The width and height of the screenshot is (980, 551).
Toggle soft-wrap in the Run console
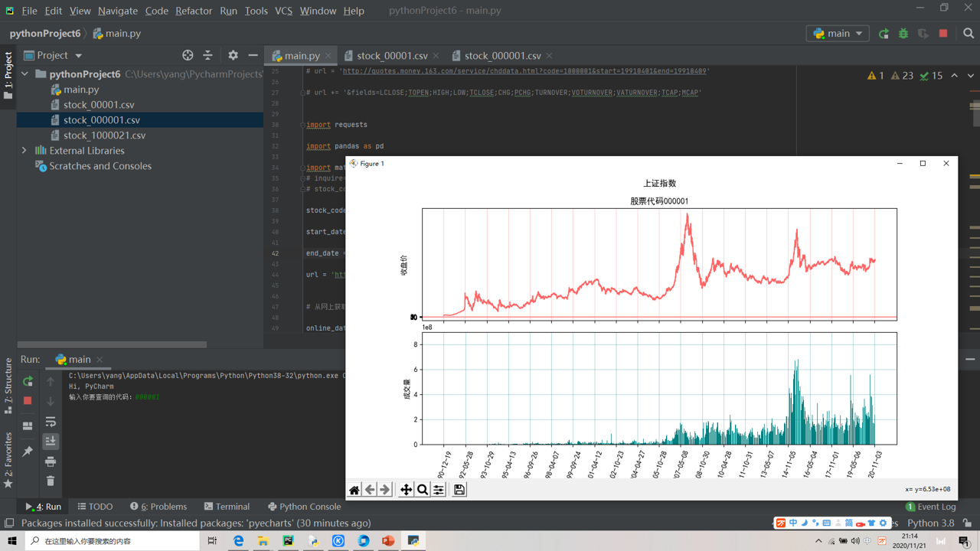(x=51, y=422)
